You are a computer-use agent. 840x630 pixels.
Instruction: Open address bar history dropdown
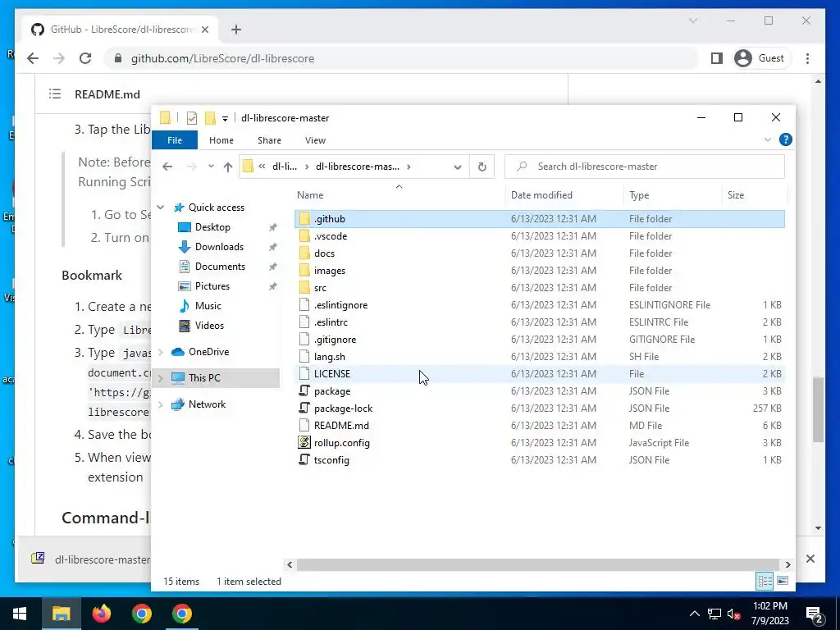(458, 167)
